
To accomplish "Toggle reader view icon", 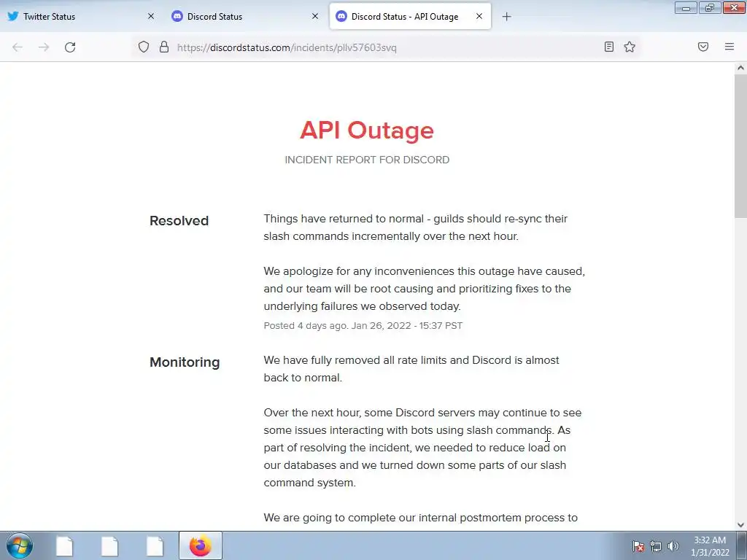I will click(609, 47).
